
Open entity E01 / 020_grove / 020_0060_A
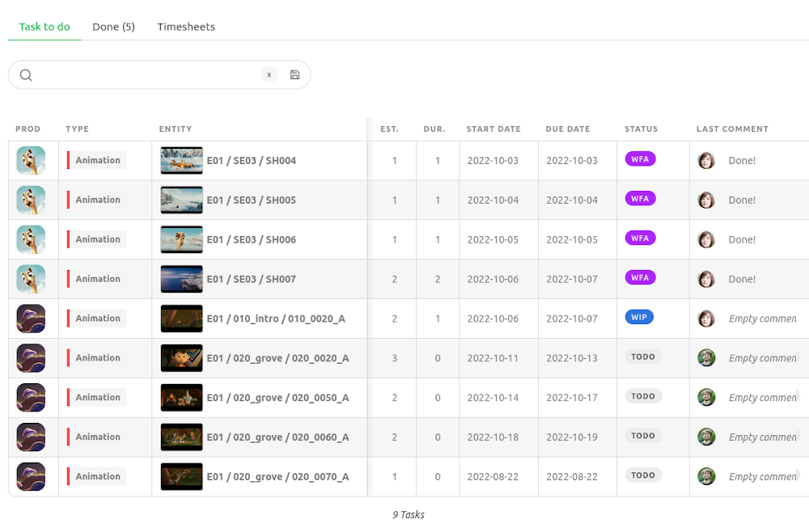277,437
